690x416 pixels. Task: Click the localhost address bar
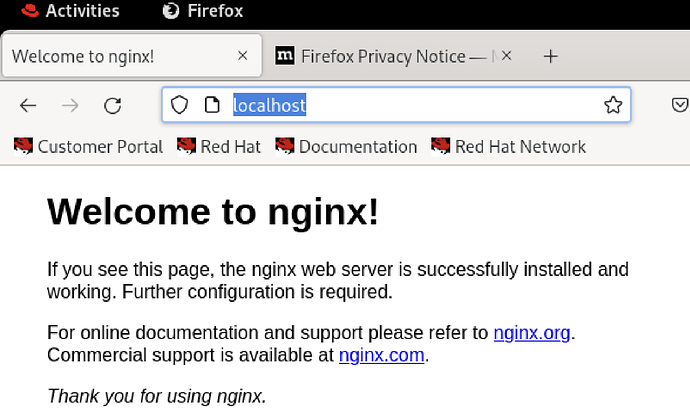pyautogui.click(x=396, y=105)
